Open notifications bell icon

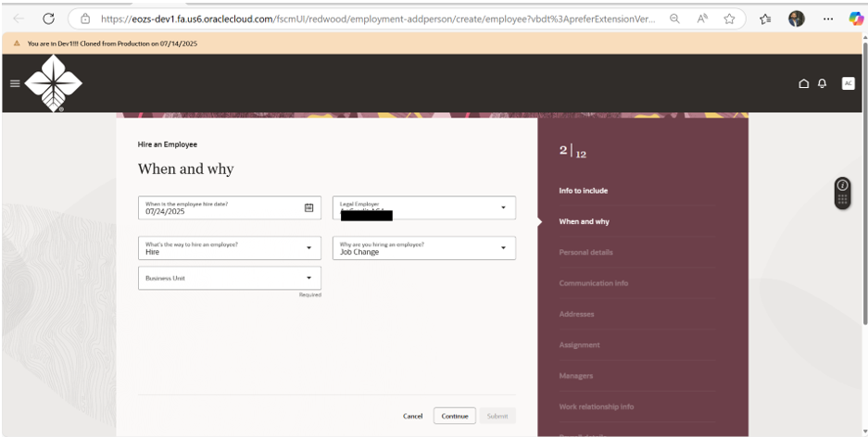point(822,83)
